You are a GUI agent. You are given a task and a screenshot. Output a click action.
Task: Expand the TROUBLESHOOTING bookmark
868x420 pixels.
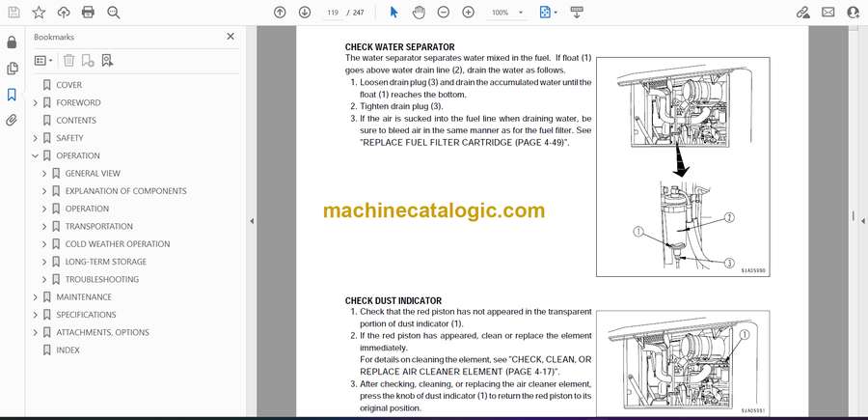44,279
